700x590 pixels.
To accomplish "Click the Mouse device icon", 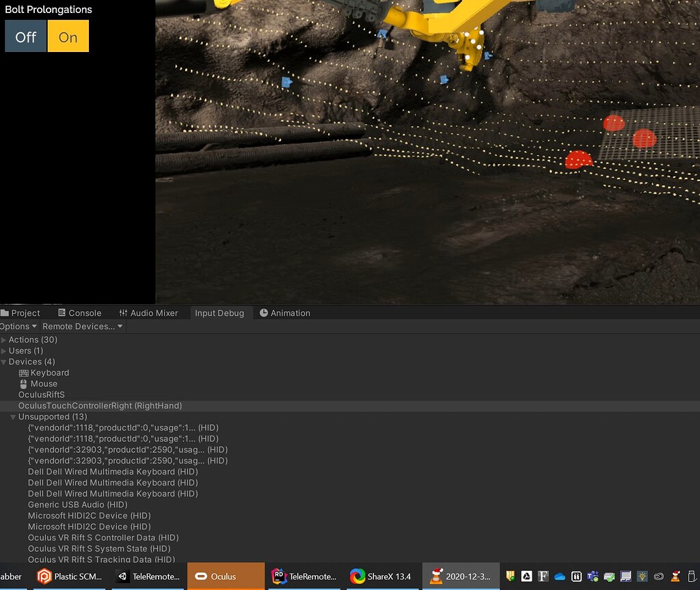I will pyautogui.click(x=23, y=384).
